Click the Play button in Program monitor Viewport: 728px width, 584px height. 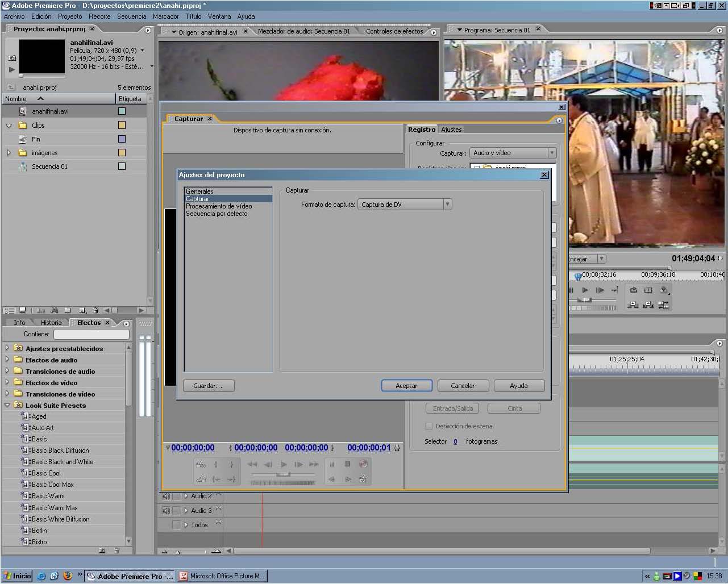tap(585, 290)
